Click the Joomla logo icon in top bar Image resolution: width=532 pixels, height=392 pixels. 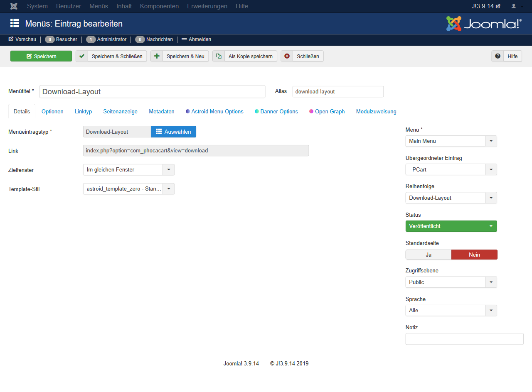pos(14,6)
